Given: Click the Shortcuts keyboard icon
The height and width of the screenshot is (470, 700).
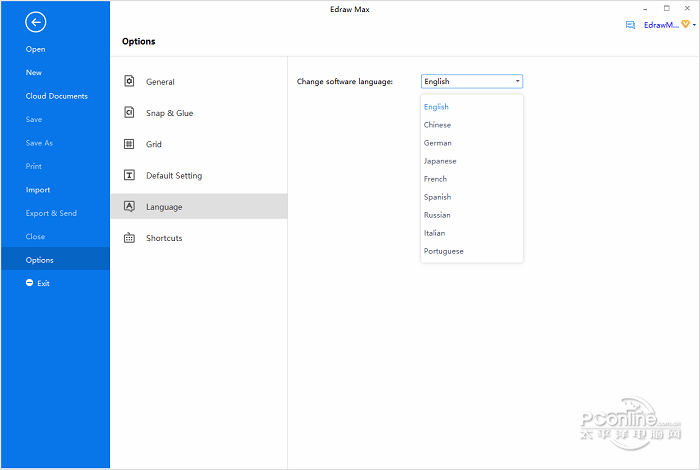Looking at the screenshot, I should [x=129, y=238].
